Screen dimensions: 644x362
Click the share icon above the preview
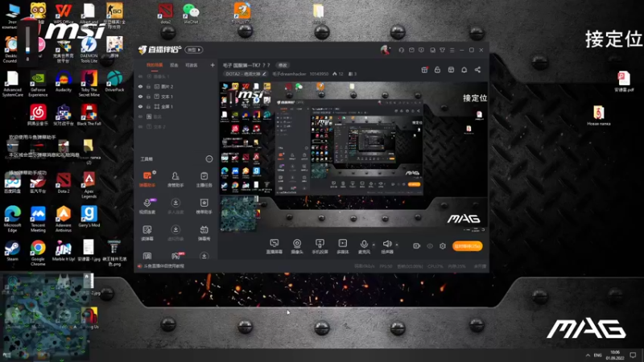(477, 70)
